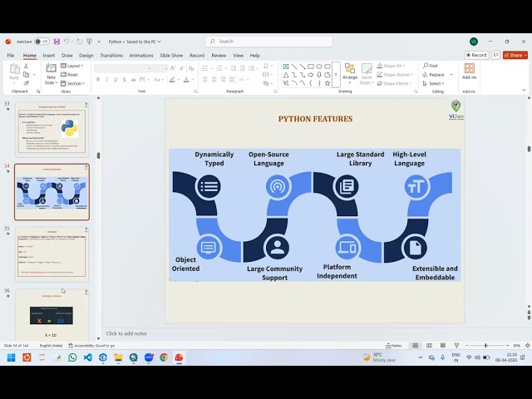This screenshot has width=532, height=399.
Task: Click the Search box
Action: [268, 42]
